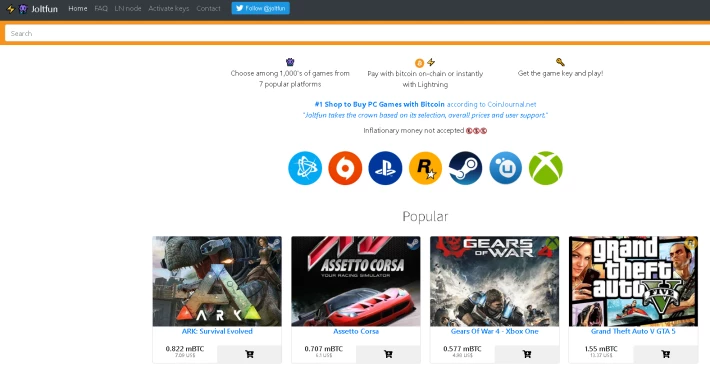This screenshot has height=367, width=710.
Task: Click the purple paw icon above games text
Action: pyautogui.click(x=290, y=62)
